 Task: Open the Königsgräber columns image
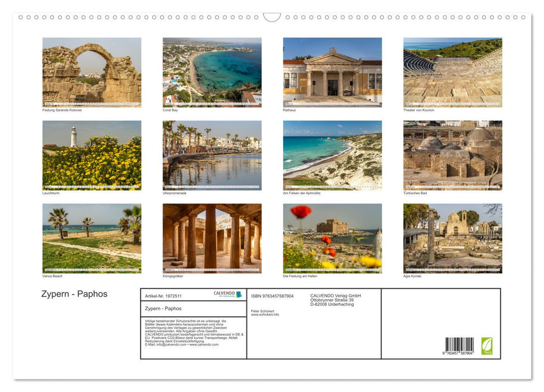[212, 238]
